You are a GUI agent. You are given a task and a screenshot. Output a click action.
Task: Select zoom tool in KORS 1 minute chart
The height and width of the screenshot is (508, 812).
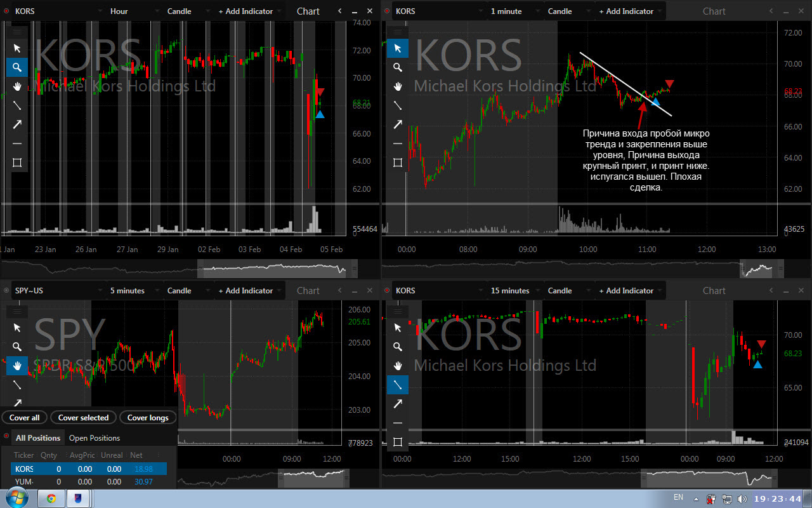[398, 67]
